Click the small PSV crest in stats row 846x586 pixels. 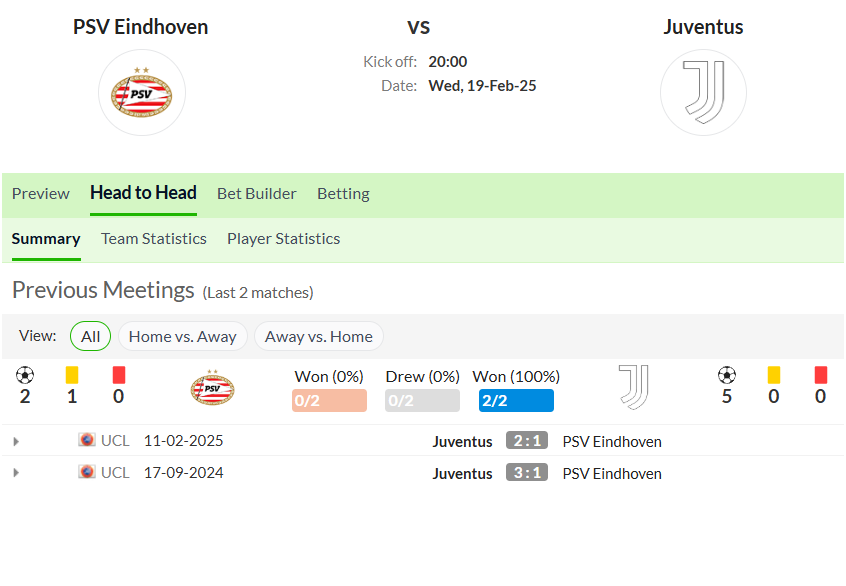point(213,387)
